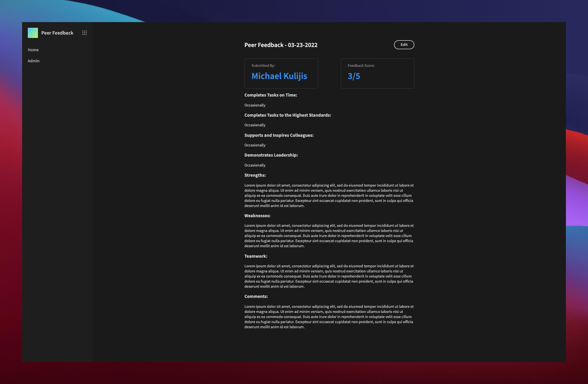Select the Weaknesses paragraph text
Viewport: 588px width, 384px height.
tap(329, 236)
